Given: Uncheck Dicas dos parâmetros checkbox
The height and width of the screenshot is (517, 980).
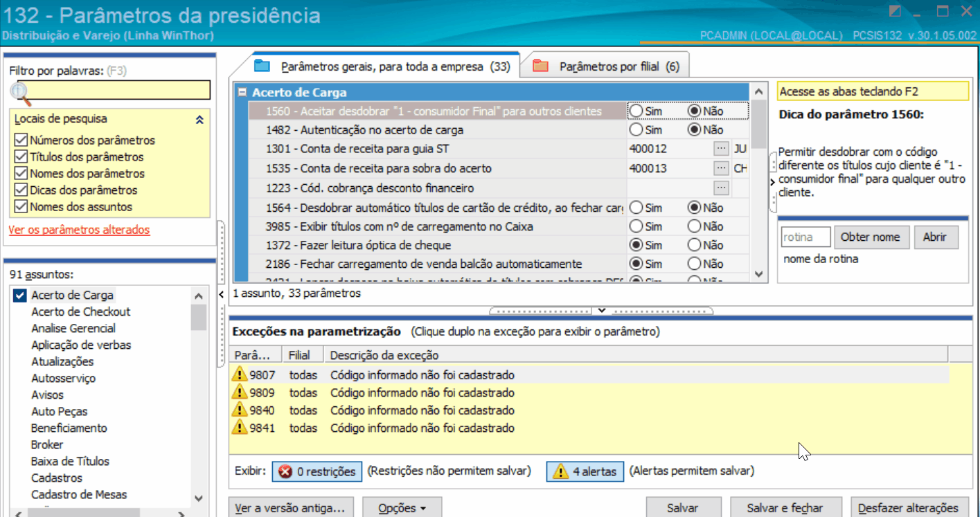Looking at the screenshot, I should [x=21, y=190].
